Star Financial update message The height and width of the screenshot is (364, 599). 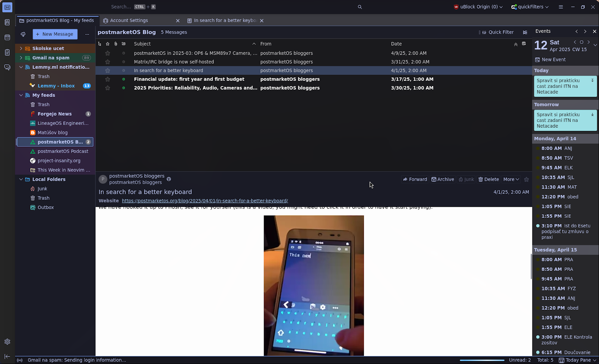[x=108, y=79]
